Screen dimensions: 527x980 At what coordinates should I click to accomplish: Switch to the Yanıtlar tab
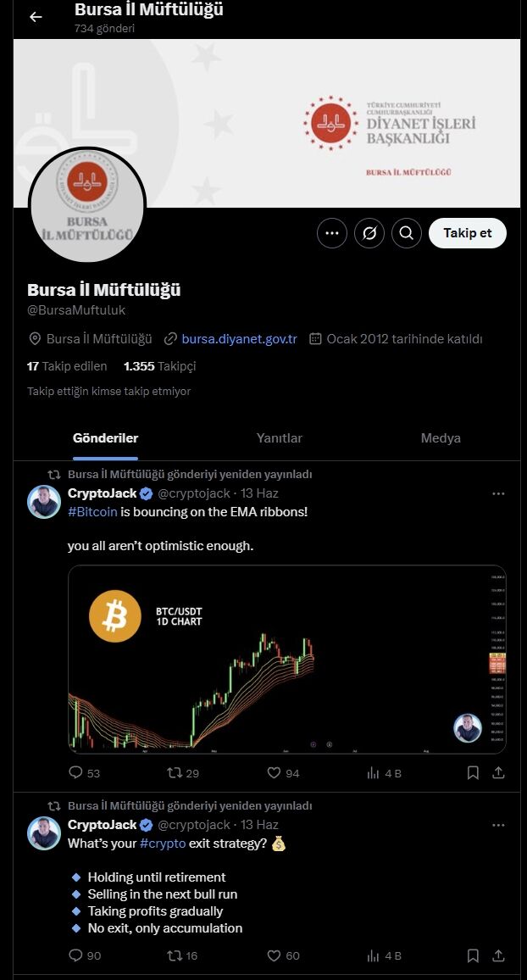[x=280, y=438]
